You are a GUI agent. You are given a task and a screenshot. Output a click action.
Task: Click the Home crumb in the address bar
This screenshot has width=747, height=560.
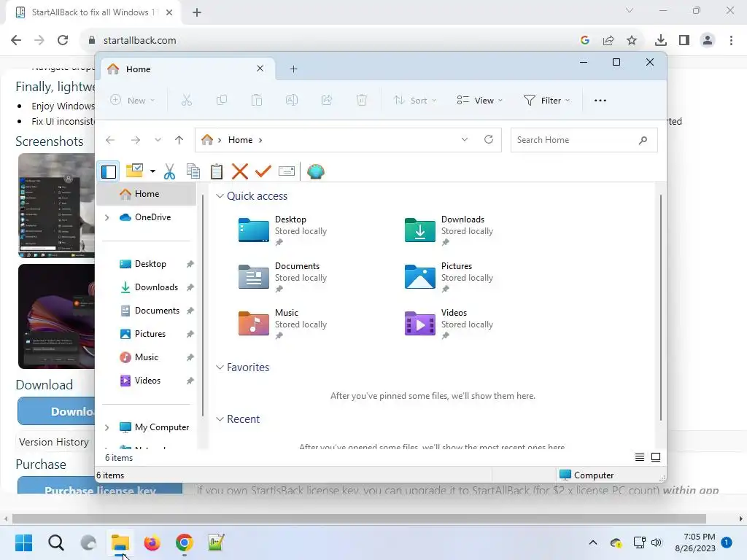pos(240,140)
